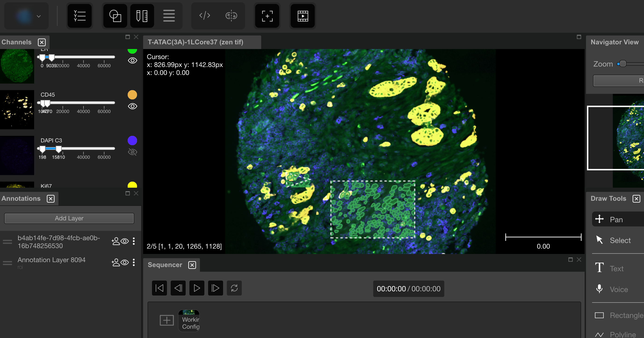
Task: Hide the CD45 channel via eye icon
Action: pos(132,106)
